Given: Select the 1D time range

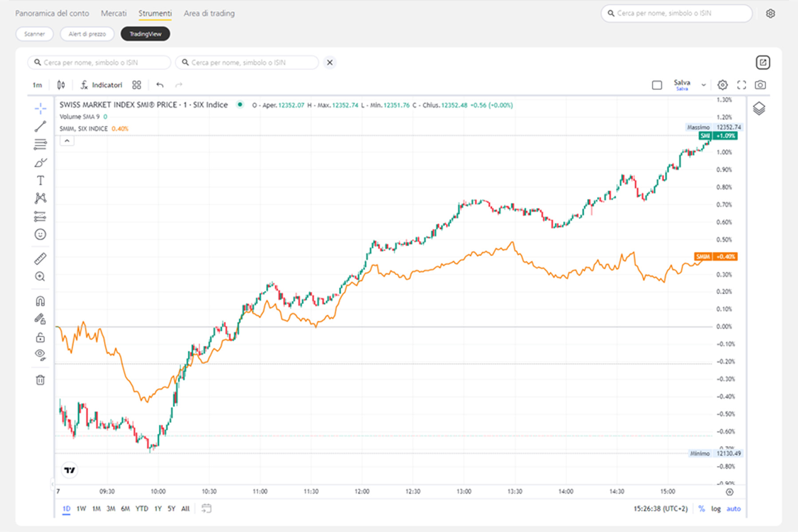Looking at the screenshot, I should click(66, 509).
